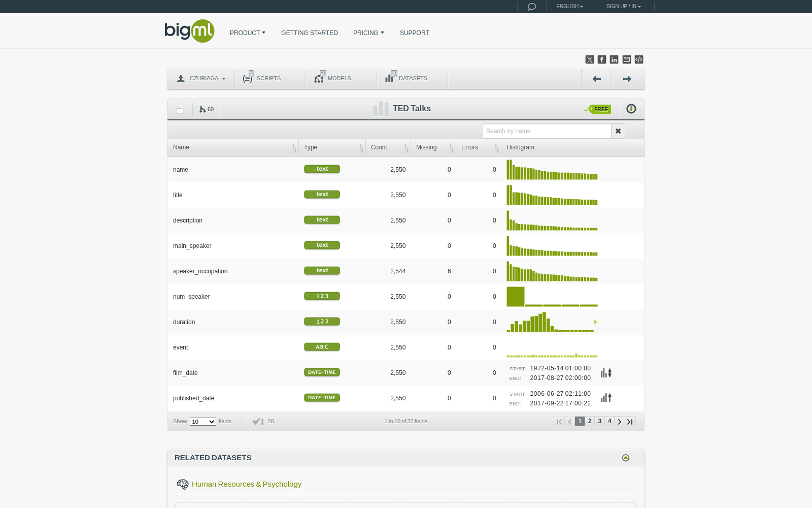Go to next item with right arrow

click(627, 79)
